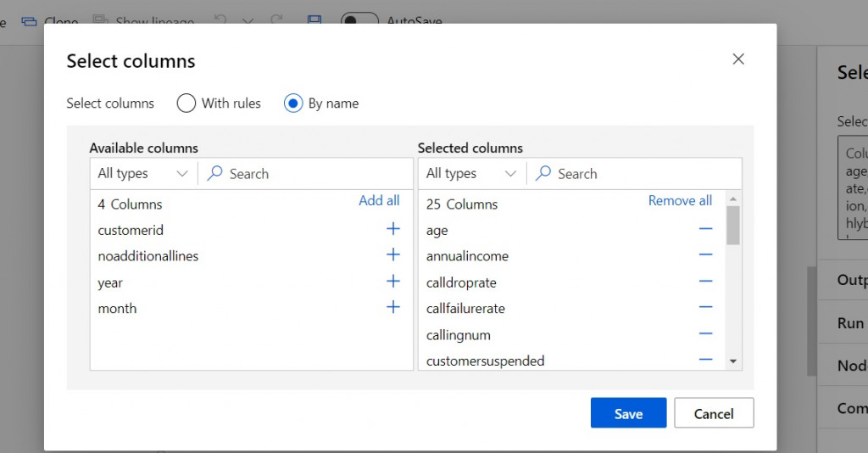Viewport: 868px width, 453px height.
Task: Remove callingnum with its minus icon
Action: click(x=705, y=334)
